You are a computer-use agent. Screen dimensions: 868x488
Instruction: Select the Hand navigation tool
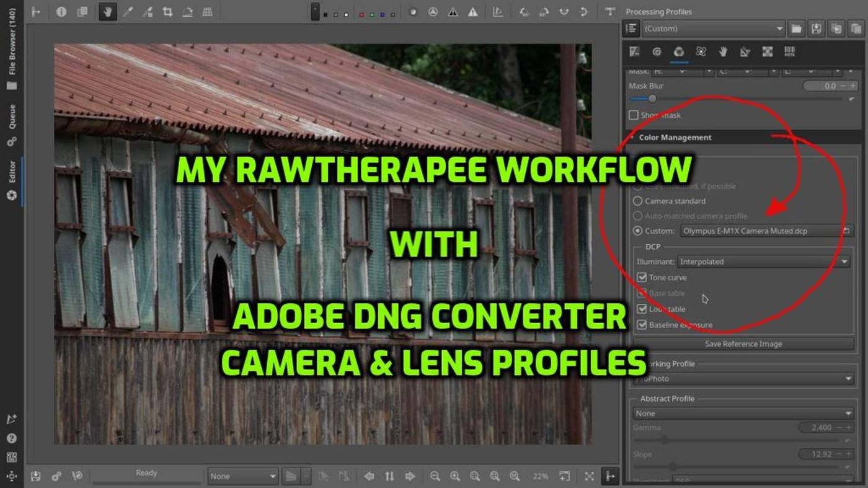coord(107,12)
